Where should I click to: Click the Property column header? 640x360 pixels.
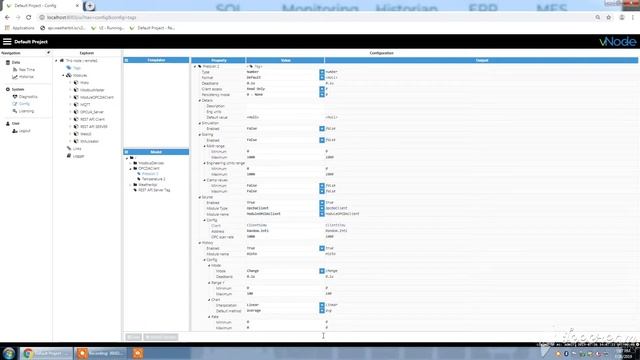218,60
